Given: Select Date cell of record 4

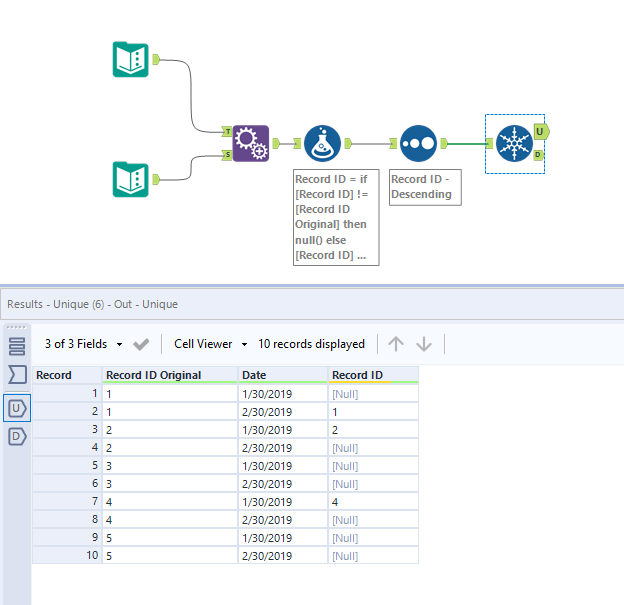Looking at the screenshot, I should pos(283,448).
